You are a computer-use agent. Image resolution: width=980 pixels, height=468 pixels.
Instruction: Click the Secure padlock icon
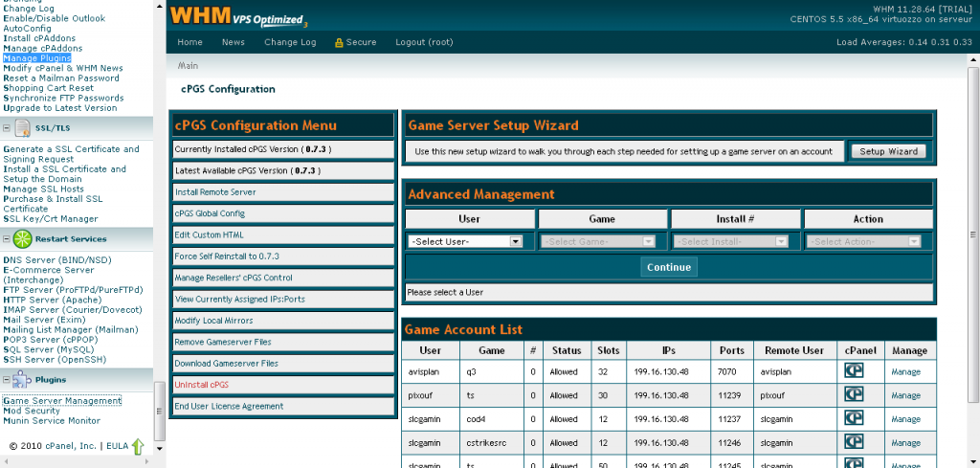[x=340, y=42]
